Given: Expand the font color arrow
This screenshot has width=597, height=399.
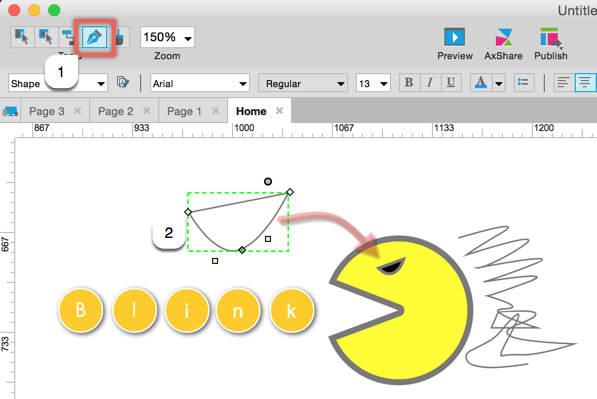Looking at the screenshot, I should 499,83.
